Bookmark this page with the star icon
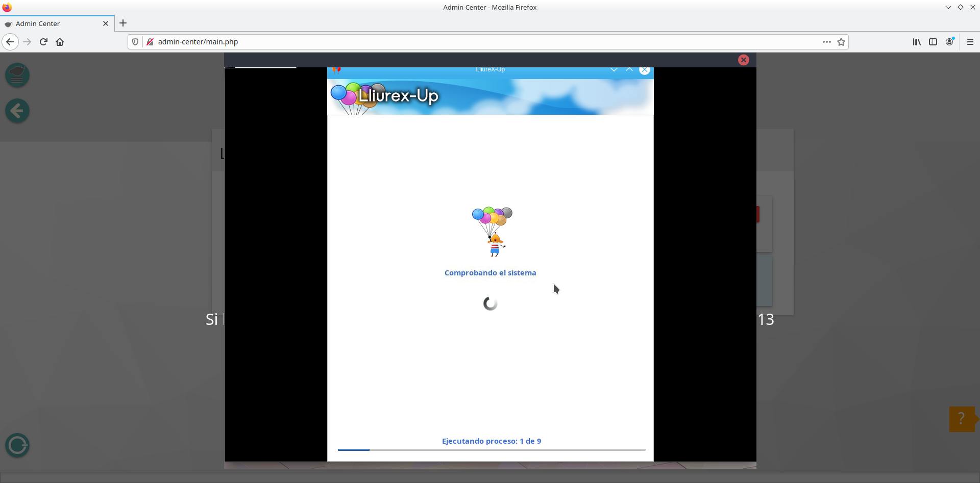The width and height of the screenshot is (980, 483). coord(841,42)
